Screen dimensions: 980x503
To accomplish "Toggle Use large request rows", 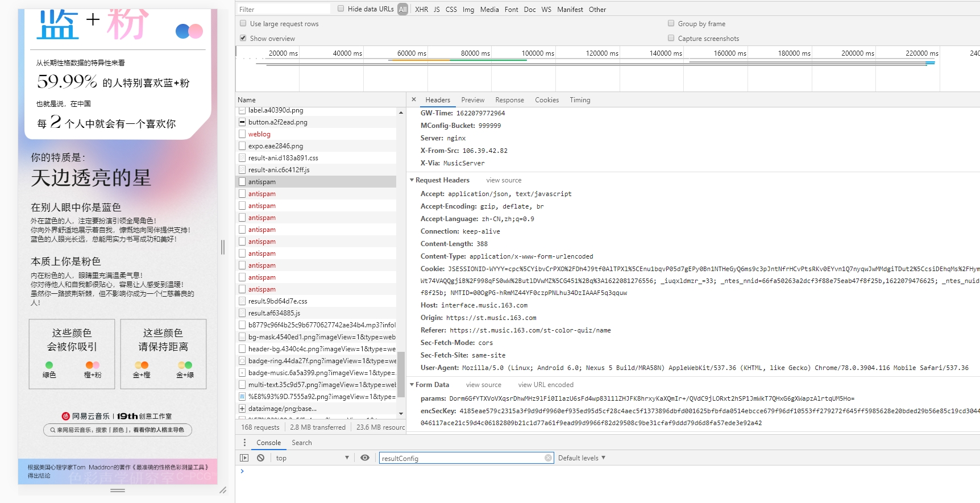I will 243,23.
